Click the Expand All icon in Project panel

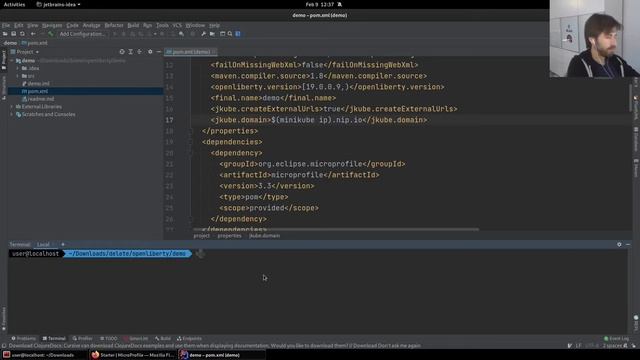coord(131,52)
